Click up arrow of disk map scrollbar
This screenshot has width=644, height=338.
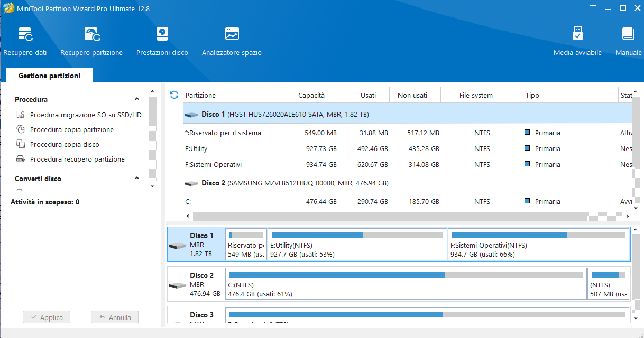pyautogui.click(x=637, y=230)
